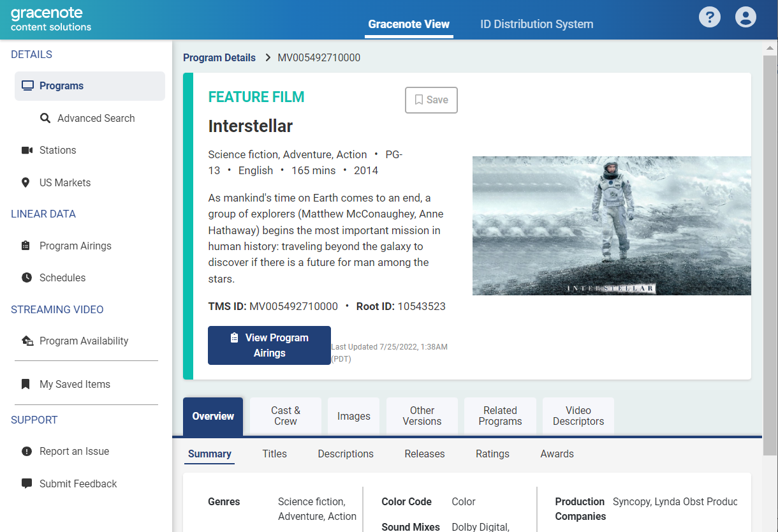The height and width of the screenshot is (532, 778).
Task: Click the US Markets location pin icon
Action: (26, 183)
